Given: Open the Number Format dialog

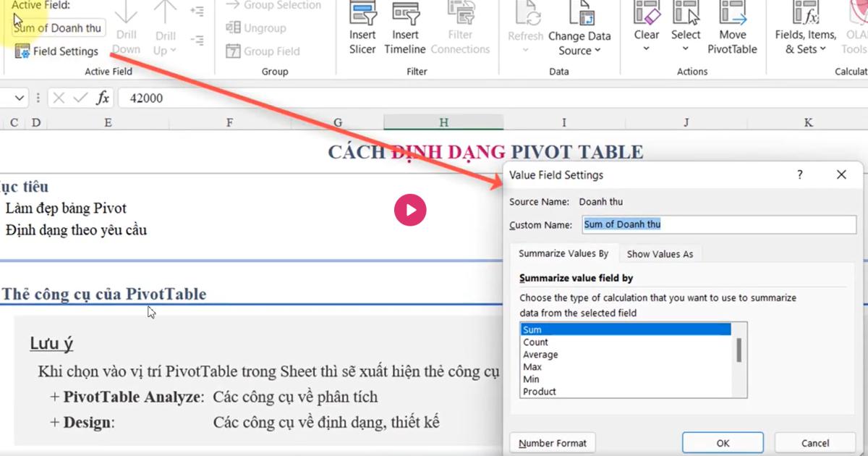Looking at the screenshot, I should point(552,442).
